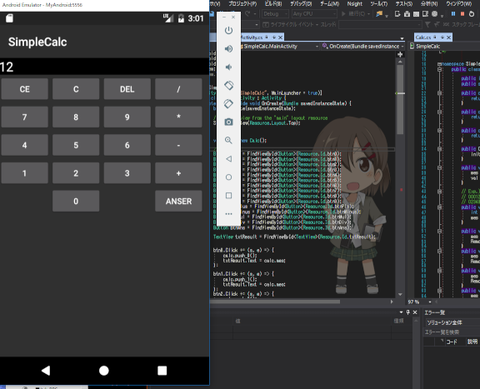Tap the divide (/) calculator key
This screenshot has width=480, height=389.
[178, 89]
